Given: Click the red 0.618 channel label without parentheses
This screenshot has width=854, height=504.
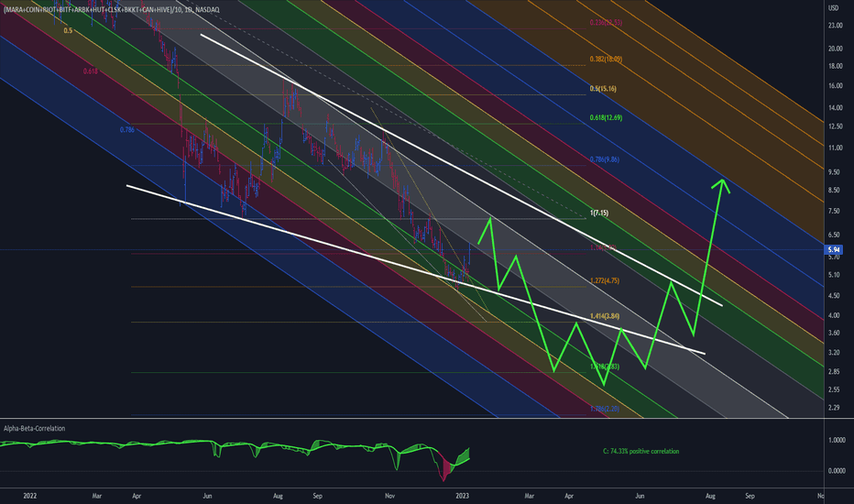Looking at the screenshot, I should point(91,71).
